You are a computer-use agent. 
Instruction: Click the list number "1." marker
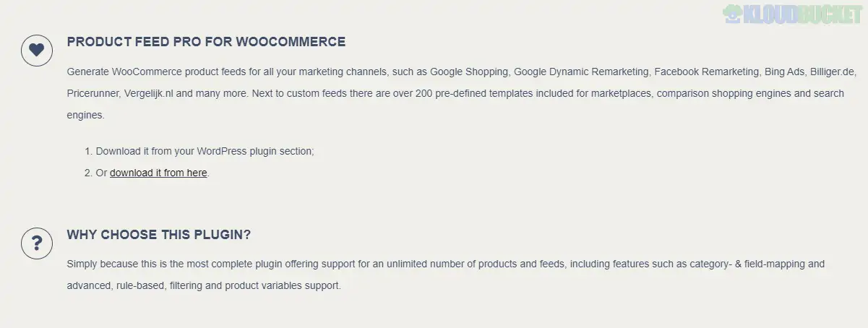(x=89, y=152)
